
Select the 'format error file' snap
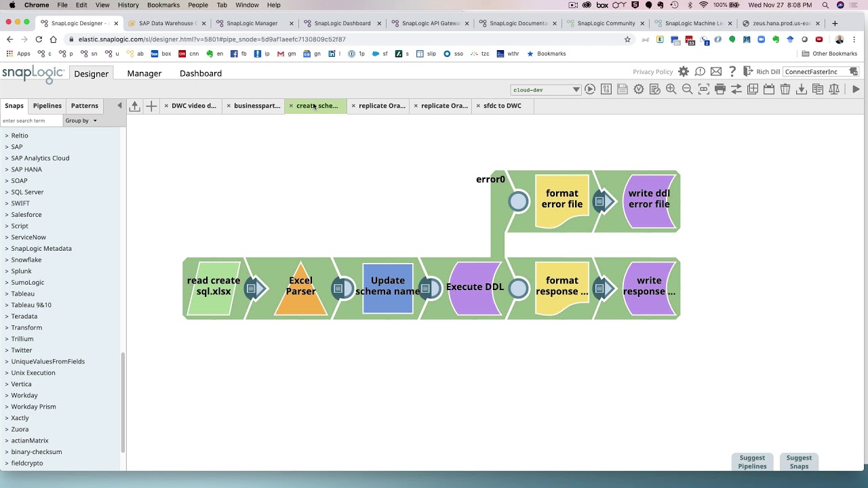click(x=562, y=201)
